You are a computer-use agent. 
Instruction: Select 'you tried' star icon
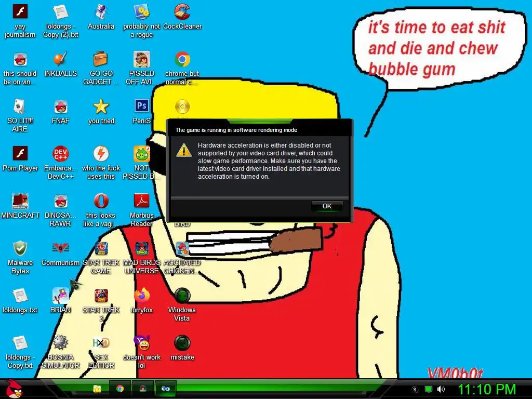pyautogui.click(x=101, y=107)
